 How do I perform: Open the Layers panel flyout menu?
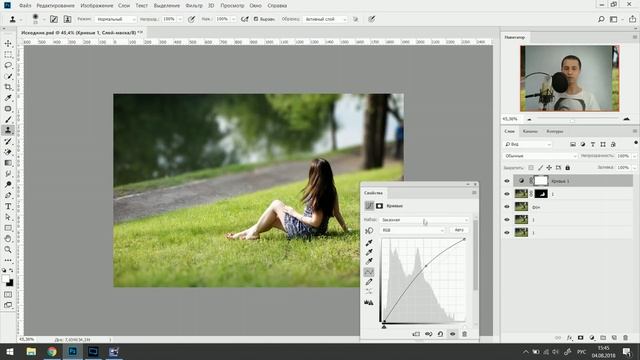635,131
